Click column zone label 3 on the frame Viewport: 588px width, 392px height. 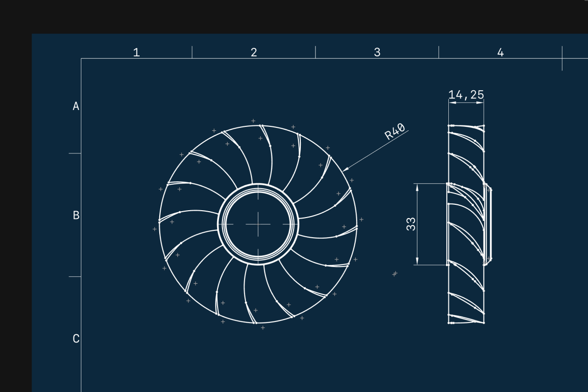pos(377,52)
